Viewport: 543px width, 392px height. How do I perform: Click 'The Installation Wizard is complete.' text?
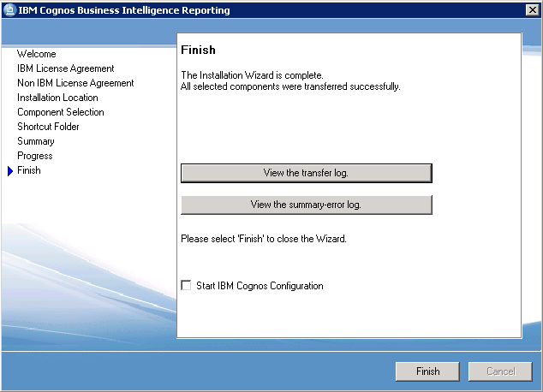click(252, 75)
